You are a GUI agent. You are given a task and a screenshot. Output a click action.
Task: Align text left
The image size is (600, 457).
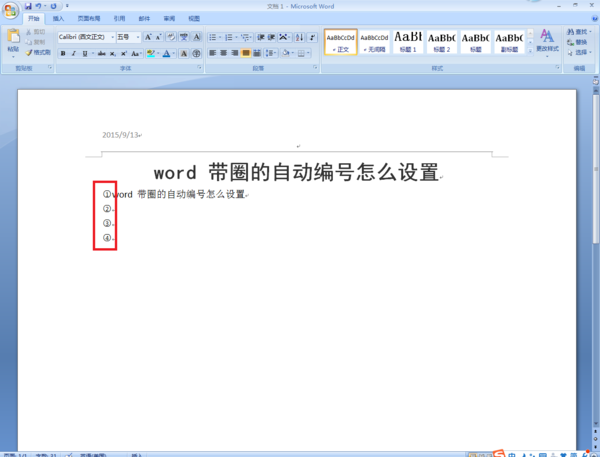[213, 53]
